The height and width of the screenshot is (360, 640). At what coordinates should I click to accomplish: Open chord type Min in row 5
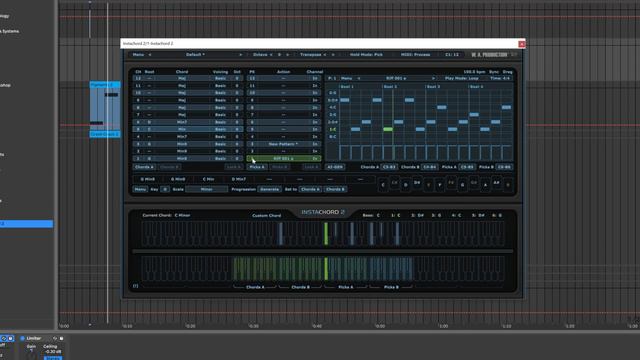tap(182, 129)
